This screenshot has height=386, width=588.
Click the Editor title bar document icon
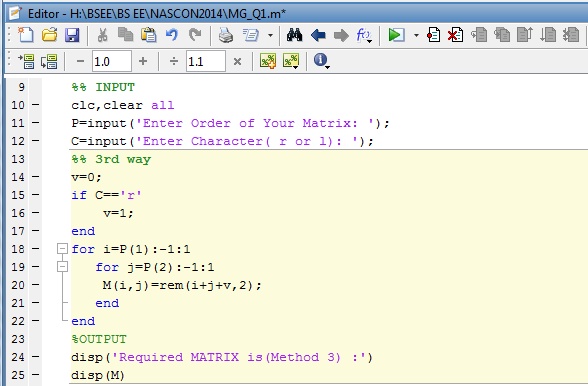point(15,13)
